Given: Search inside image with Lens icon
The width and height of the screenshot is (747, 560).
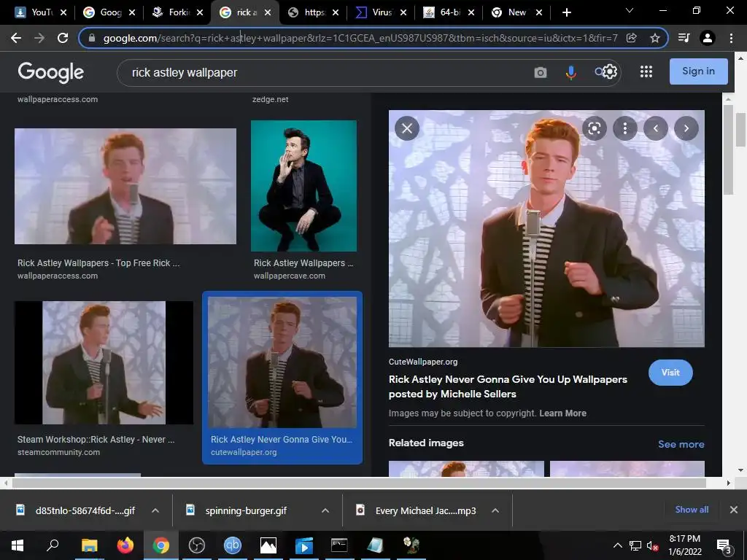Looking at the screenshot, I should 594,128.
